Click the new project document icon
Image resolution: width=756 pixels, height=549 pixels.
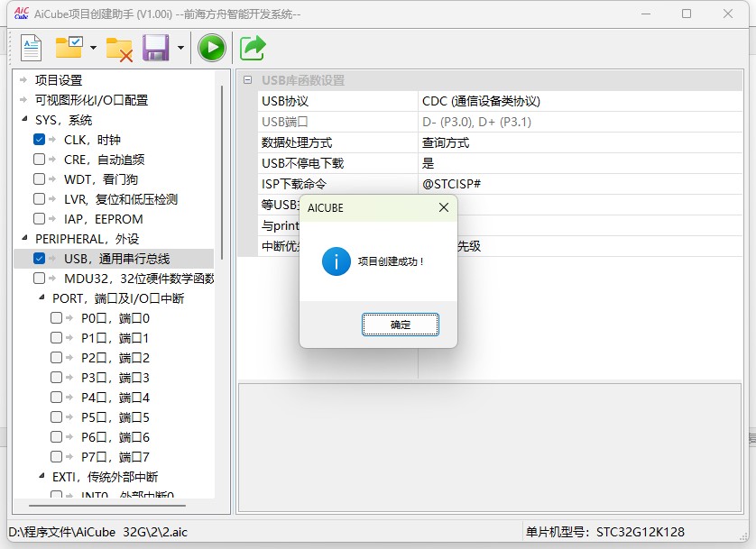[x=32, y=48]
